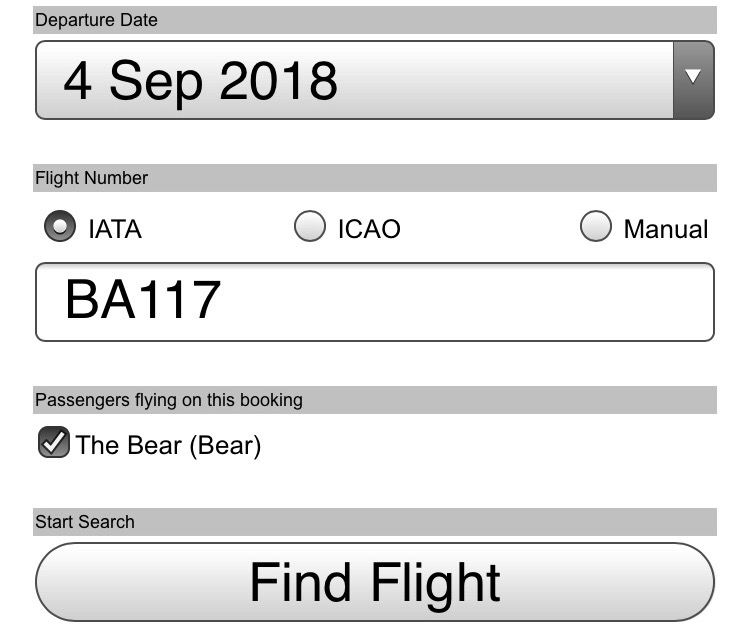Click the "4 Sep 2018" date text
750x639 pixels.
pyautogui.click(x=200, y=80)
